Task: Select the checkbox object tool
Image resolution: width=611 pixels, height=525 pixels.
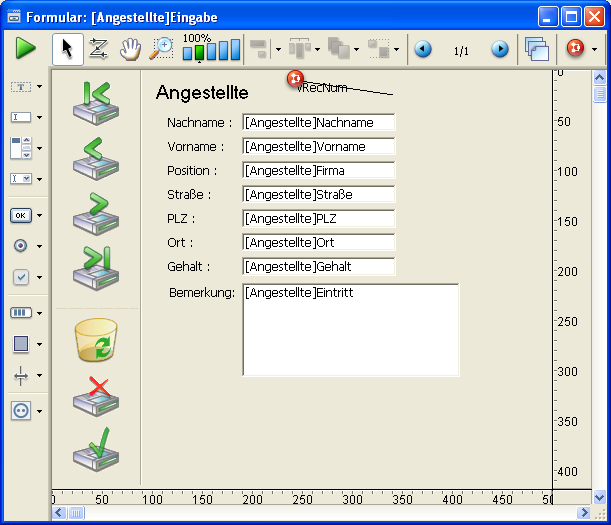Action: pyautogui.click(x=20, y=277)
